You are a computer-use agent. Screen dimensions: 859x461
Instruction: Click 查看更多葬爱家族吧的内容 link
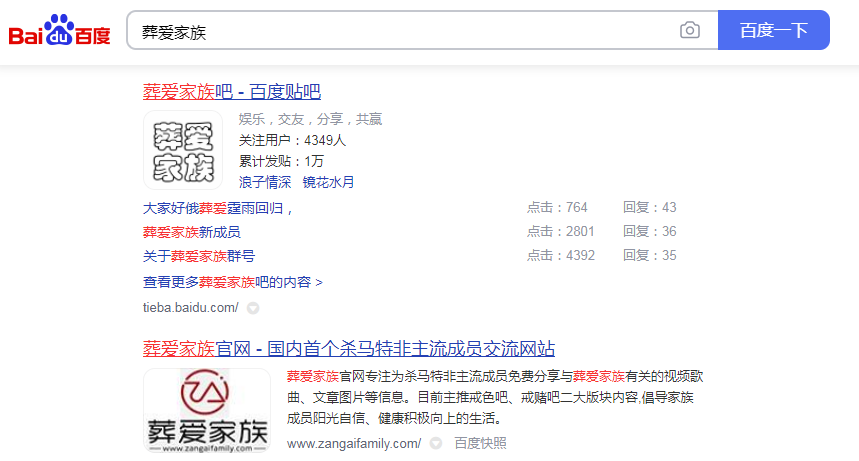[x=233, y=282]
